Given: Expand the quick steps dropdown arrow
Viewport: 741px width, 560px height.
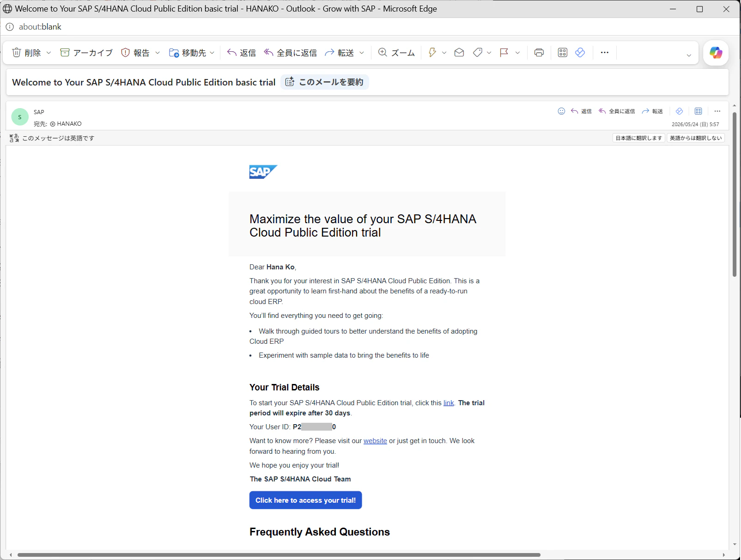Looking at the screenshot, I should coord(444,53).
